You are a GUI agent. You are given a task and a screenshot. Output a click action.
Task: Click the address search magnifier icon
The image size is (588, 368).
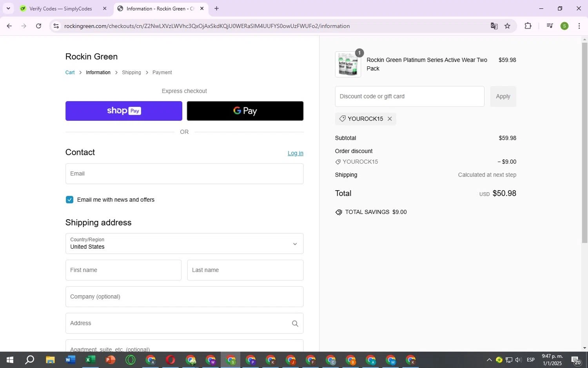point(295,323)
